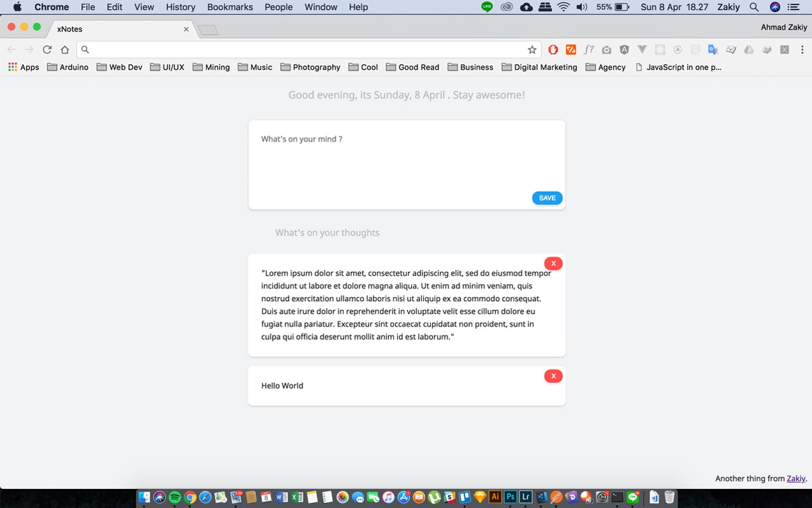Open the Business bookmarks folder
Image resolution: width=812 pixels, height=508 pixels.
[470, 67]
